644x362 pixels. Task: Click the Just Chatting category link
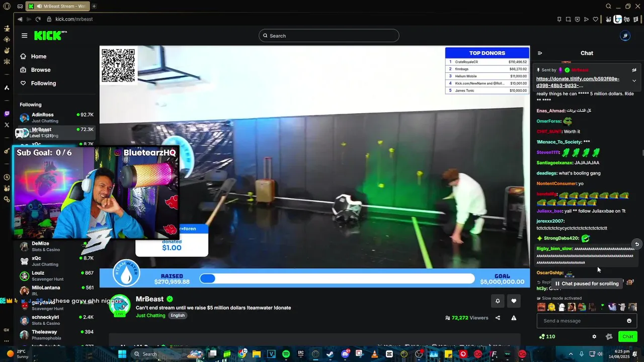point(150,315)
